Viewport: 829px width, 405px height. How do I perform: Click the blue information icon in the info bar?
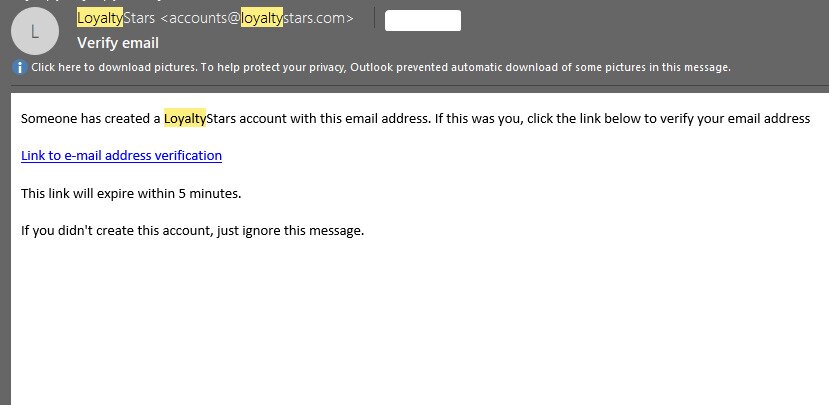20,68
